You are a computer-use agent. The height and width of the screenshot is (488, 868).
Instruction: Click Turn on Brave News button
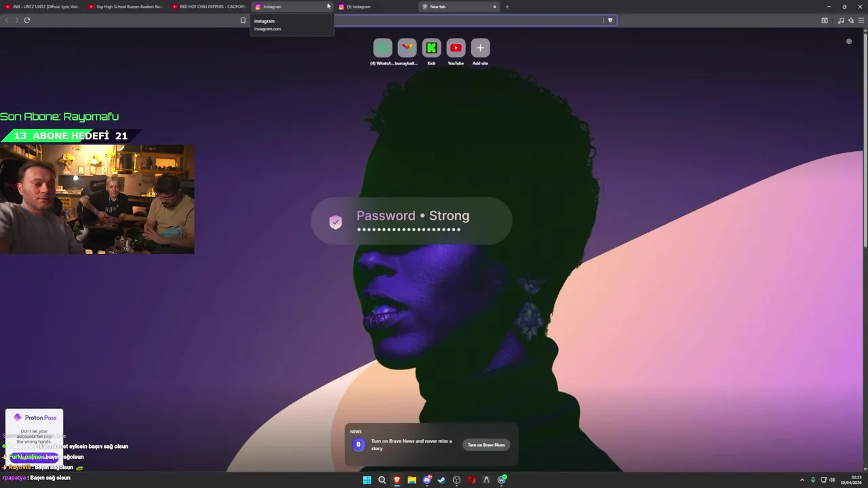coord(486,445)
